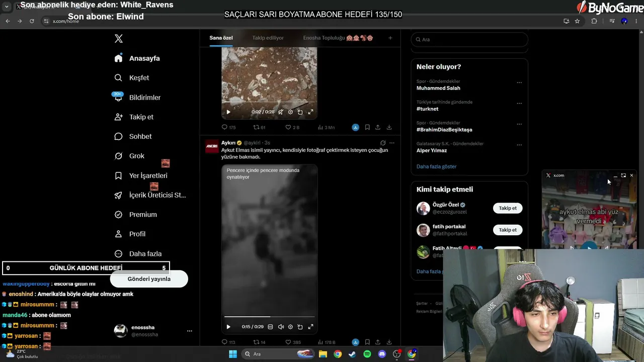The image size is (644, 362).
Task: Open Yer İşaretleri bookmarks
Action: click(141, 175)
